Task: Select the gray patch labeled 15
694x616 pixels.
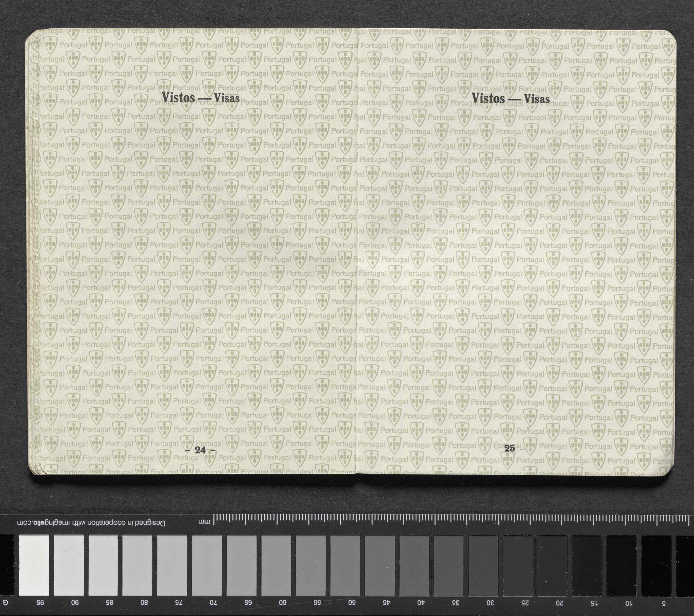Action: coord(587,565)
